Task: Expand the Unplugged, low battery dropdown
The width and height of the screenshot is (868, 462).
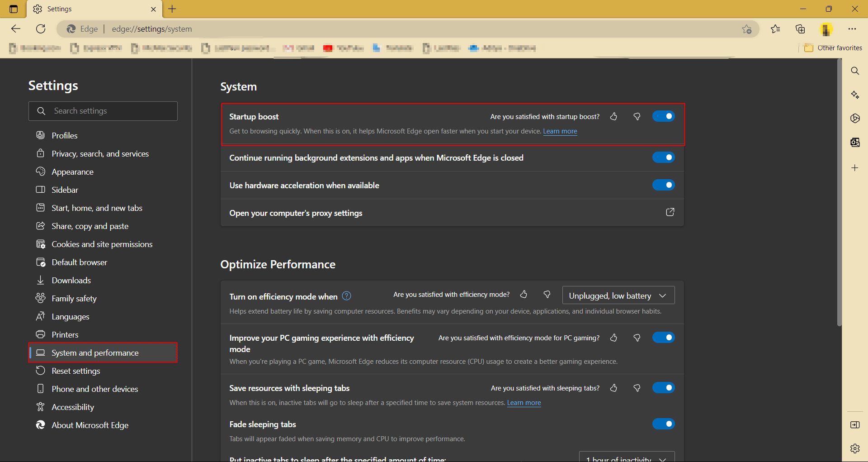Action: point(618,295)
